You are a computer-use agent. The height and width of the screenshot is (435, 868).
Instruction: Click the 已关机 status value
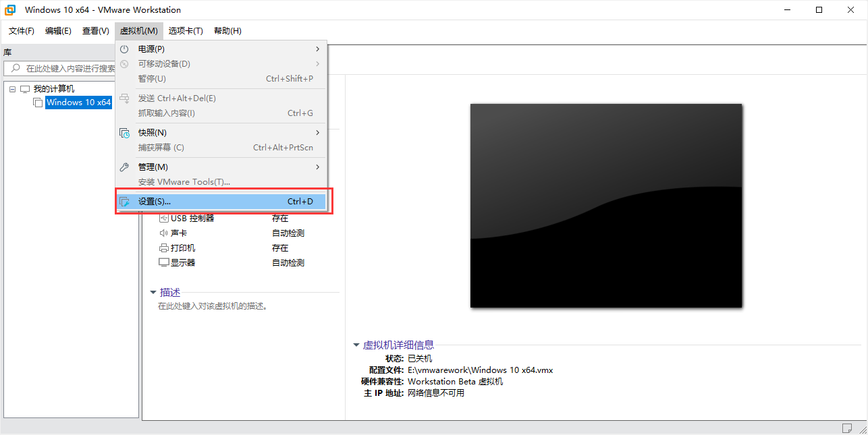[x=420, y=359]
